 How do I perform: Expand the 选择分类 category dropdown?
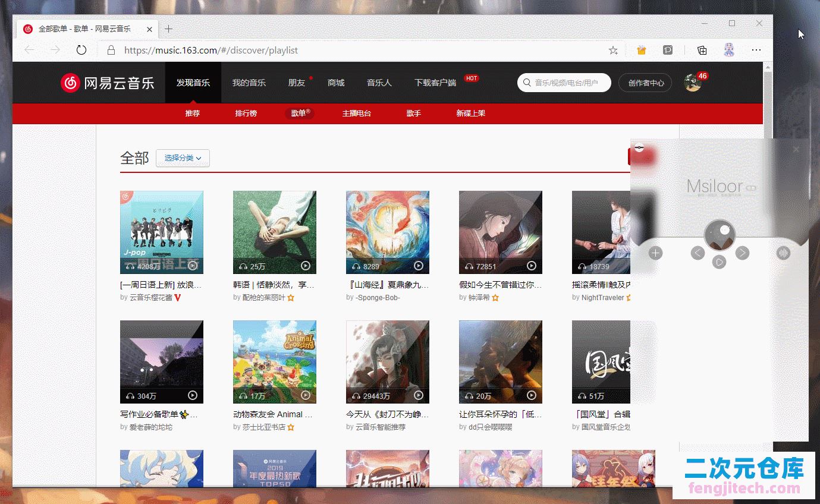[x=183, y=158]
